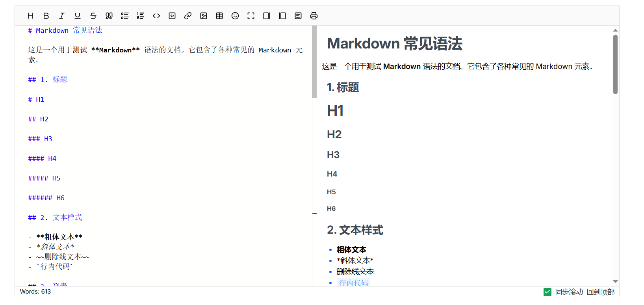Click the preview scrollbar thumb

[615, 64]
